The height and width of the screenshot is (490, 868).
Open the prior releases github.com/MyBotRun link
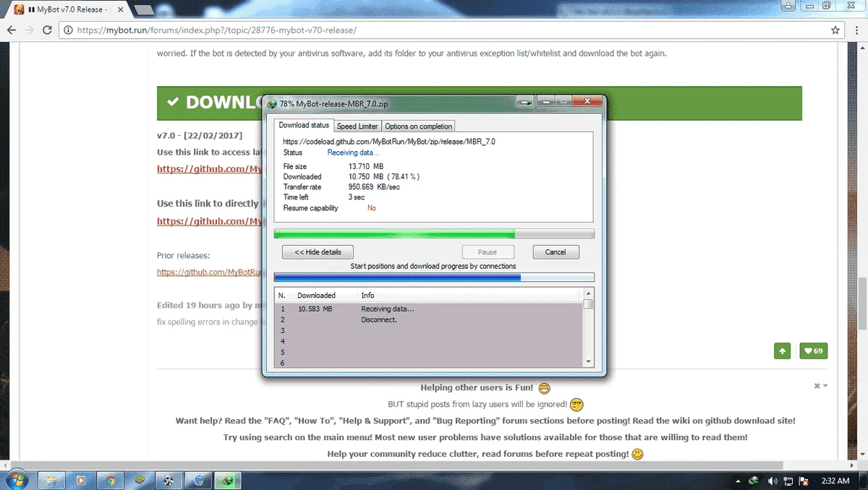(x=209, y=272)
